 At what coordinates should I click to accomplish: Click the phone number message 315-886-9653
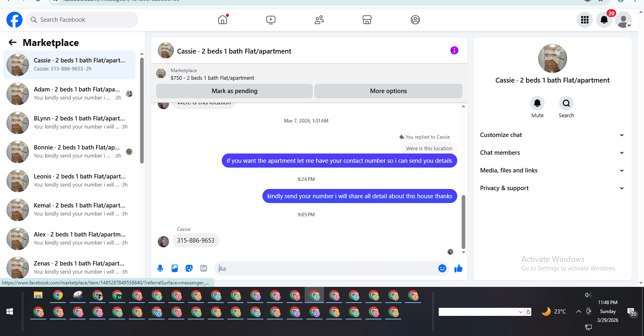click(196, 241)
